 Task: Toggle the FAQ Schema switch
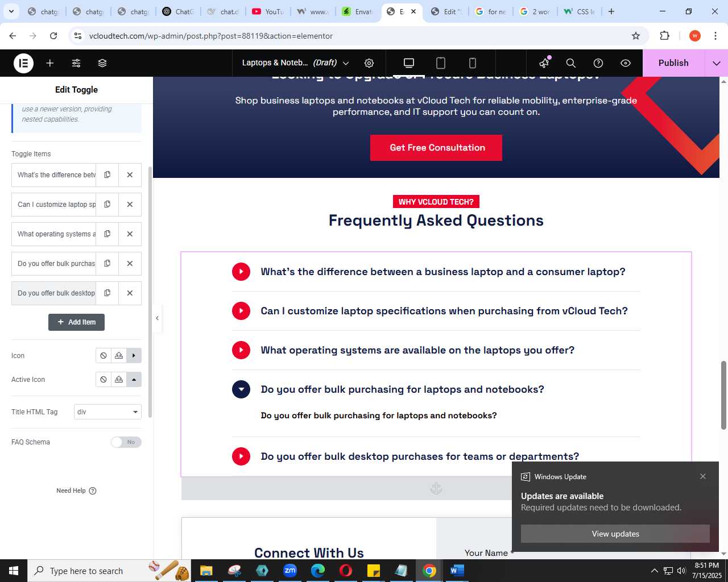[x=126, y=442]
